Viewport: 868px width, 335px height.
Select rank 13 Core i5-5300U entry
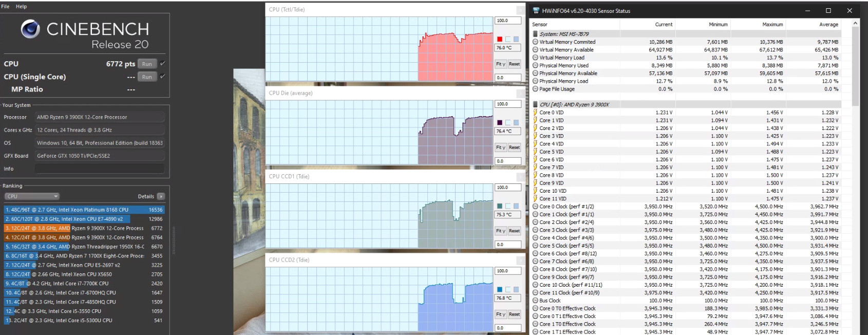(84, 320)
